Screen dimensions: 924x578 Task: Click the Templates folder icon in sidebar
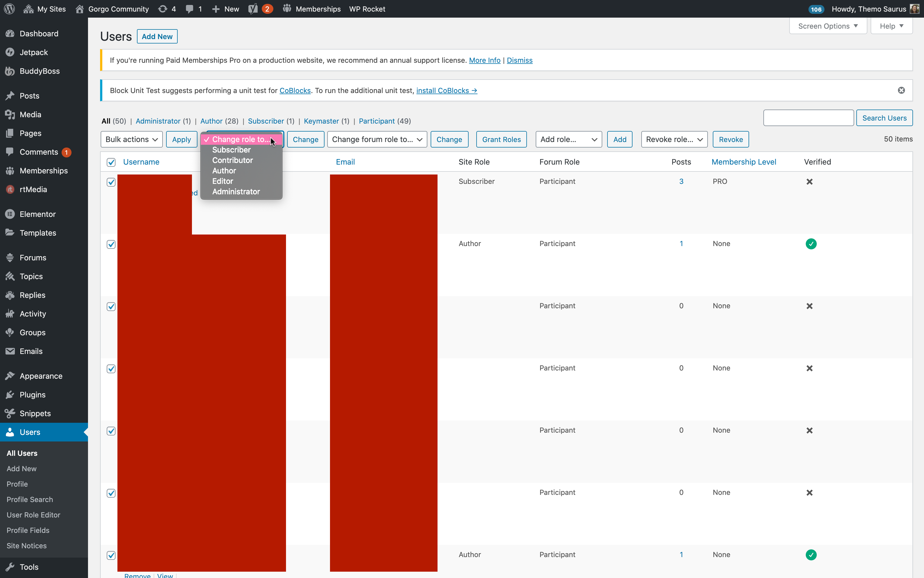10,232
